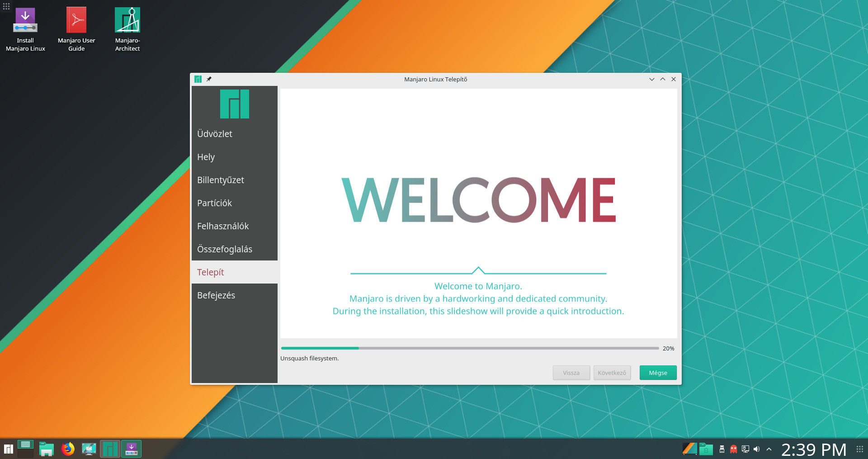Select the Billentyűzet step in sidebar

pyautogui.click(x=235, y=180)
